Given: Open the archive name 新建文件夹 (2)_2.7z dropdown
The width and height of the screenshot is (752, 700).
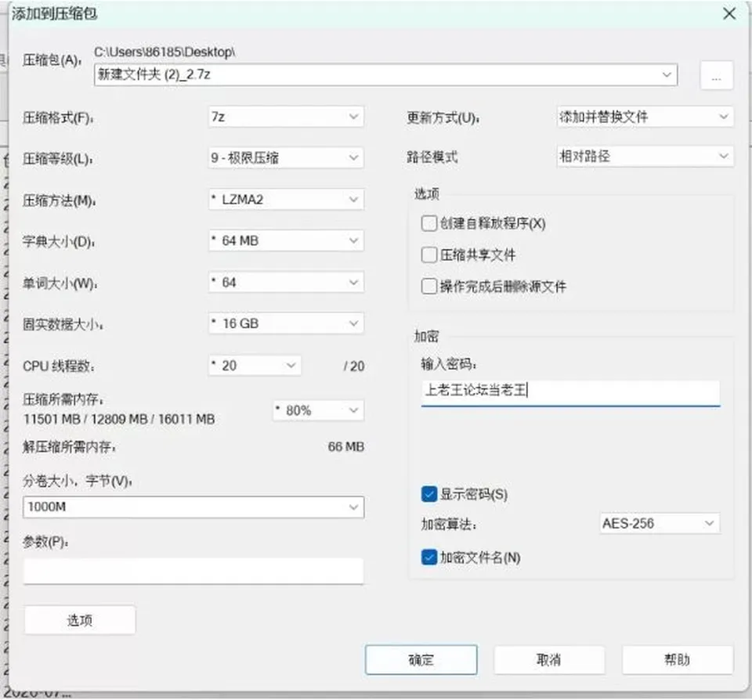Looking at the screenshot, I should (385, 75).
